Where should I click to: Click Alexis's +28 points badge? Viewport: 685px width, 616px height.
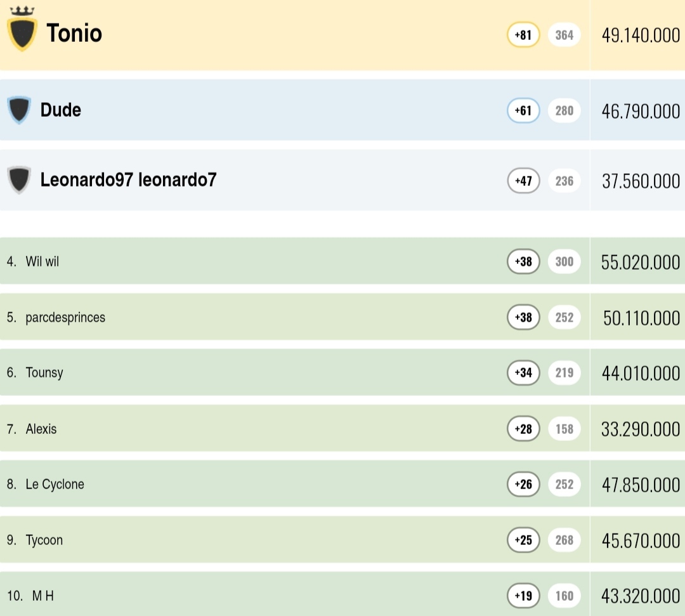click(x=523, y=429)
